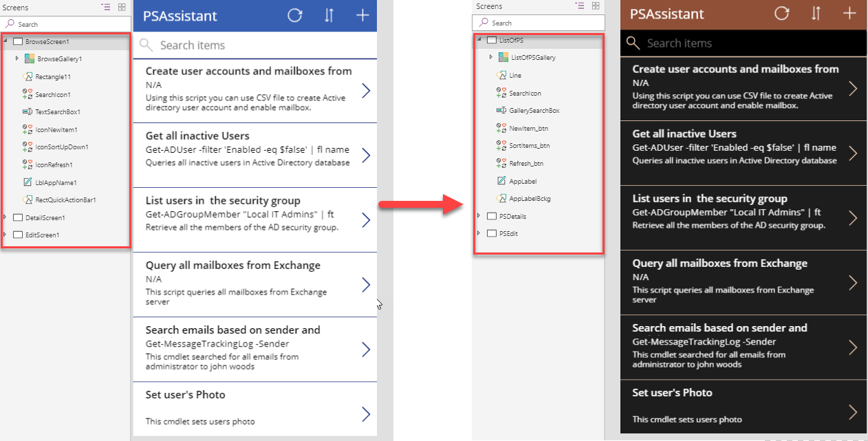The image size is (868, 441).
Task: Switch right Screens panel to list view
Action: tap(579, 6)
